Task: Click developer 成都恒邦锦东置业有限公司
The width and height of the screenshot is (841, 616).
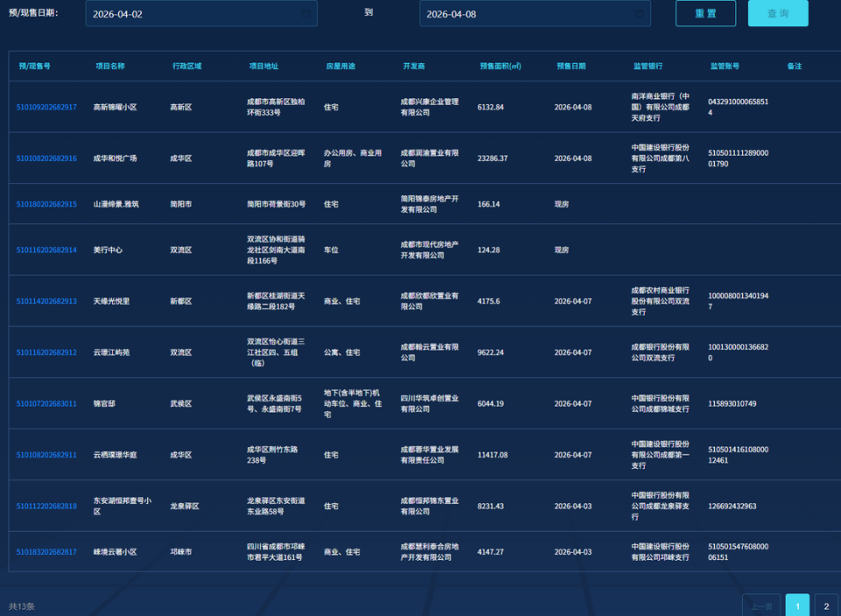Action: 429,506
